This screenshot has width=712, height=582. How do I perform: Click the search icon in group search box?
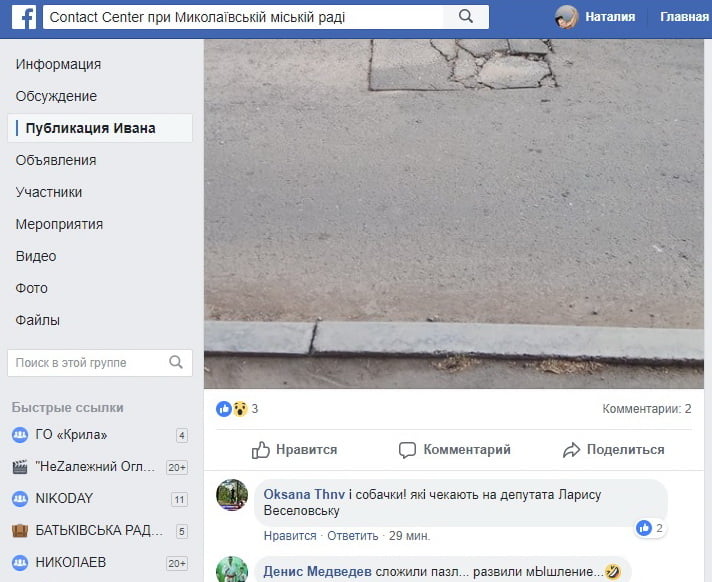(176, 362)
